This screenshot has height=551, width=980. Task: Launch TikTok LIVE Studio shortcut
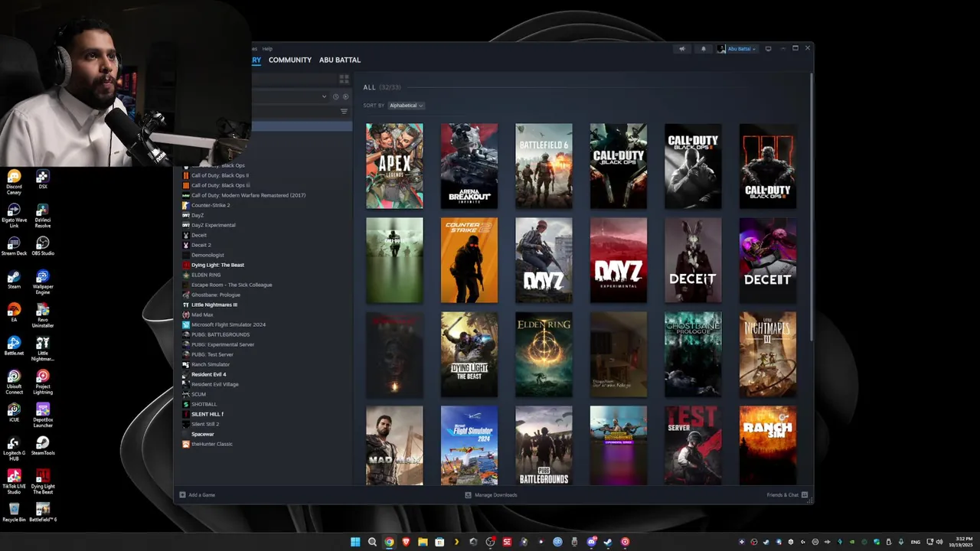click(14, 481)
